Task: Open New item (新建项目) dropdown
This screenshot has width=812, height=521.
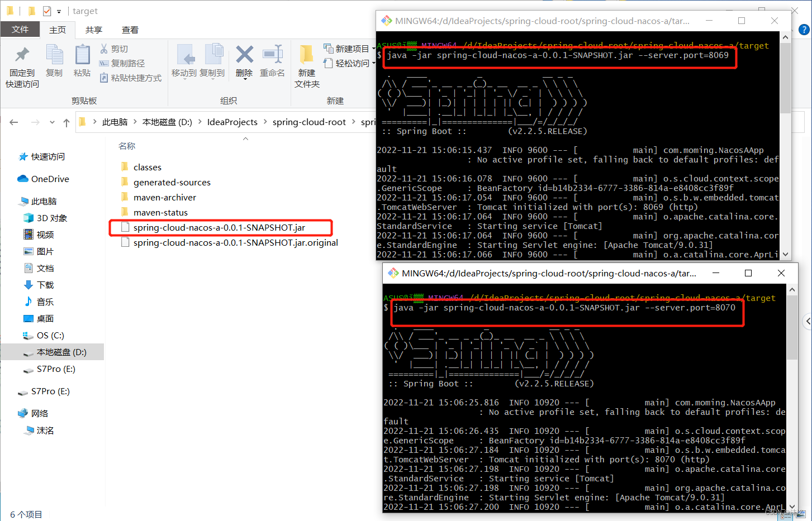Action: click(349, 49)
